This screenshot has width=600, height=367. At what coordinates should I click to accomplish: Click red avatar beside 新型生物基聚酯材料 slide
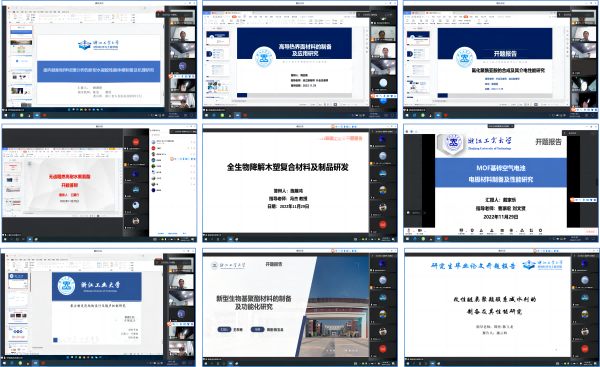(x=382, y=349)
